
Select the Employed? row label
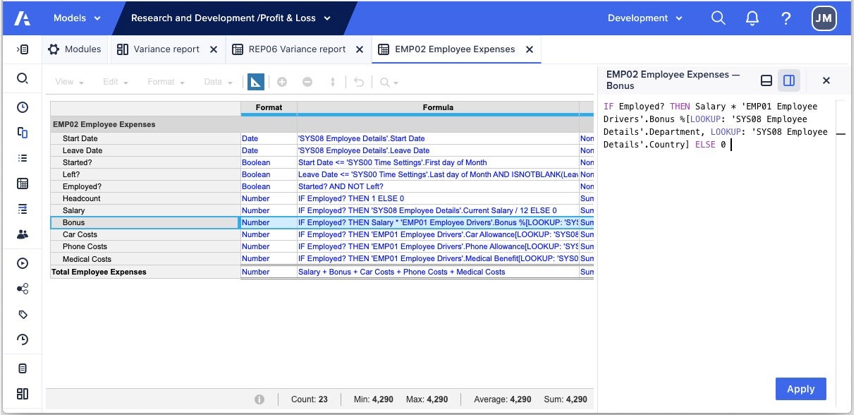coord(145,187)
